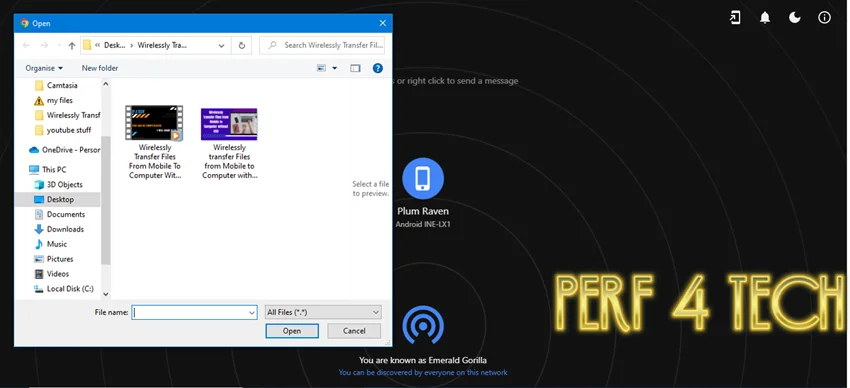Image resolution: width=850 pixels, height=388 pixels.
Task: Select OneDrive - Personal in the sidebar
Action: (x=64, y=150)
